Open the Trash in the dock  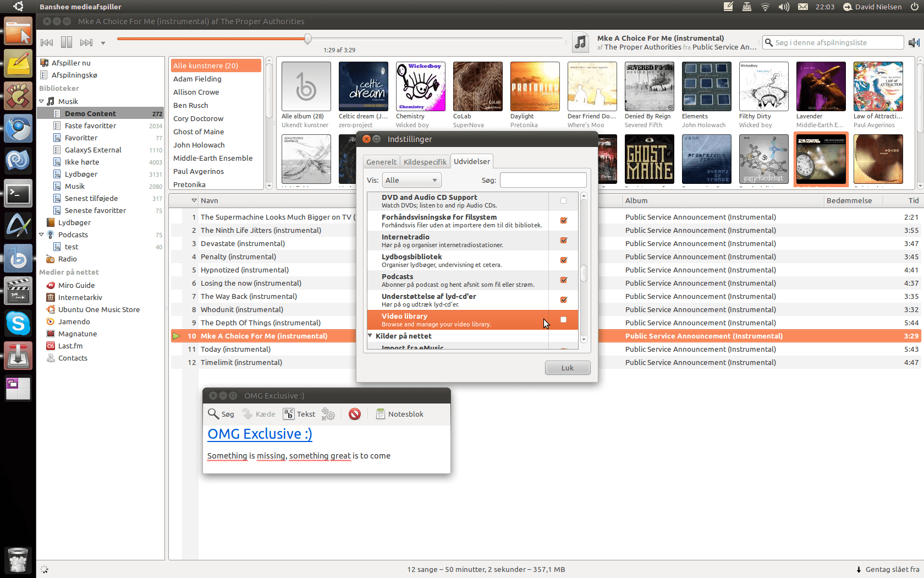pos(18,560)
